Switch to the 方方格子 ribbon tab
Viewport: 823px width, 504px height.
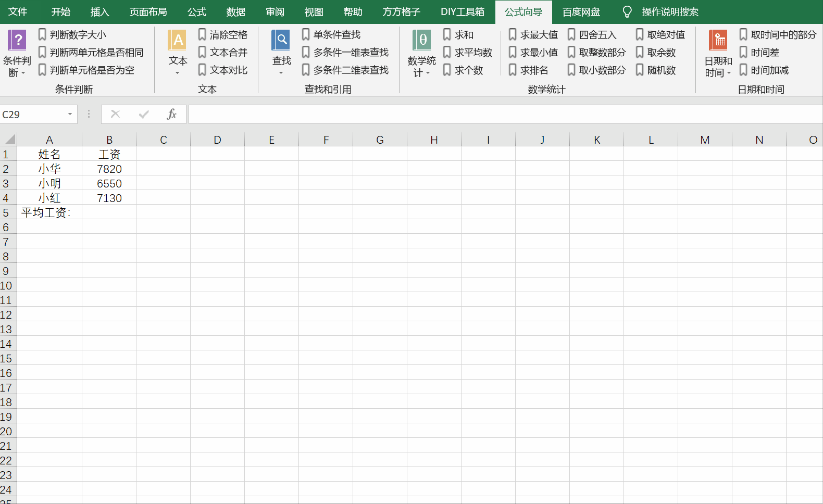click(401, 12)
